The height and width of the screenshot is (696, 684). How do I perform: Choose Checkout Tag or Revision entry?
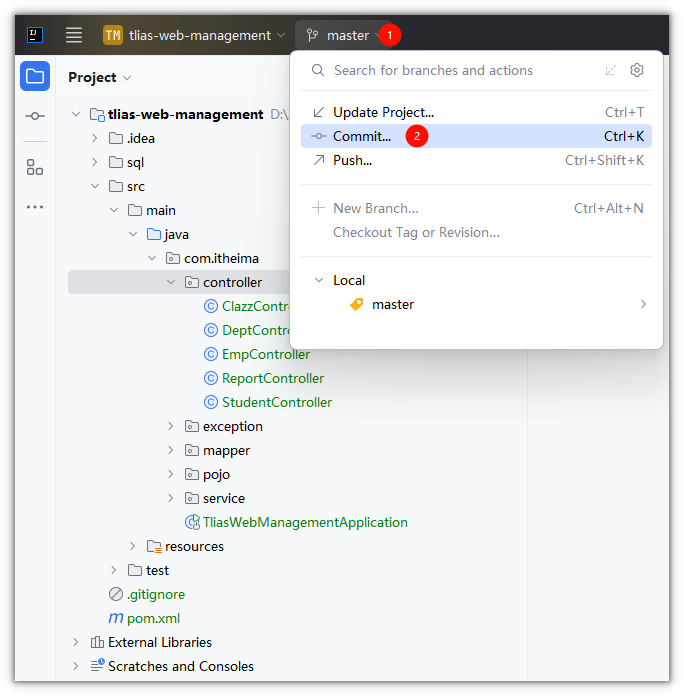(x=476, y=232)
